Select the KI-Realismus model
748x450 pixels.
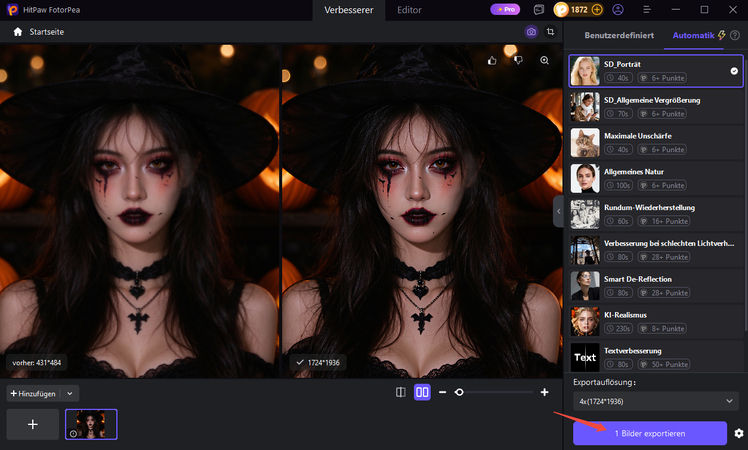coord(656,321)
